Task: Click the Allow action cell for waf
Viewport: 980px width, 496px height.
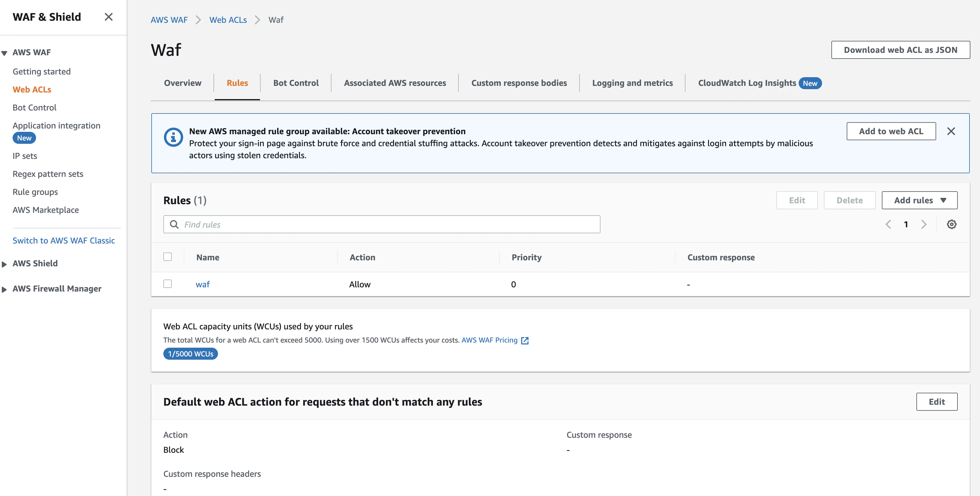Action: tap(359, 285)
